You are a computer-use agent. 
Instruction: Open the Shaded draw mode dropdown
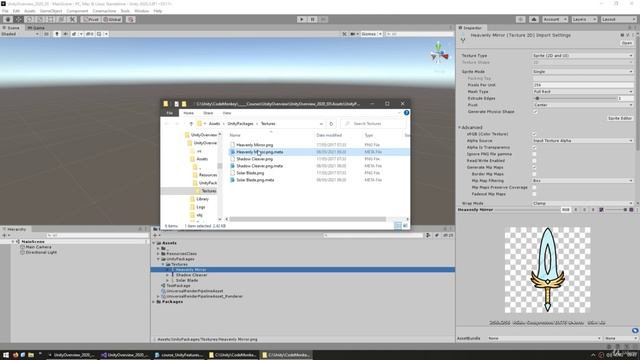point(20,34)
